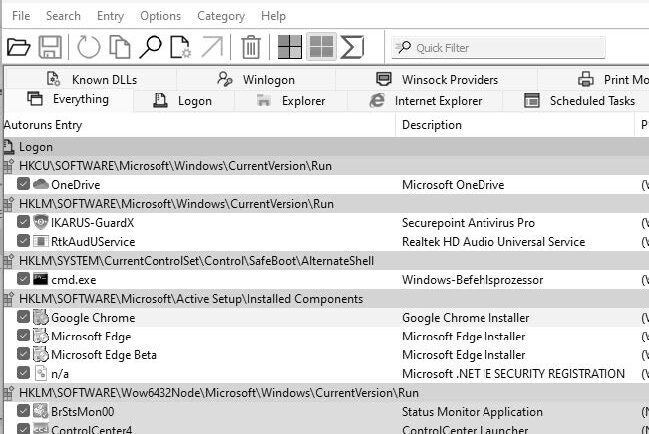The height and width of the screenshot is (434, 649).
Task: Select the HKCU CurrentVersion\Run registry key row
Action: pos(326,166)
